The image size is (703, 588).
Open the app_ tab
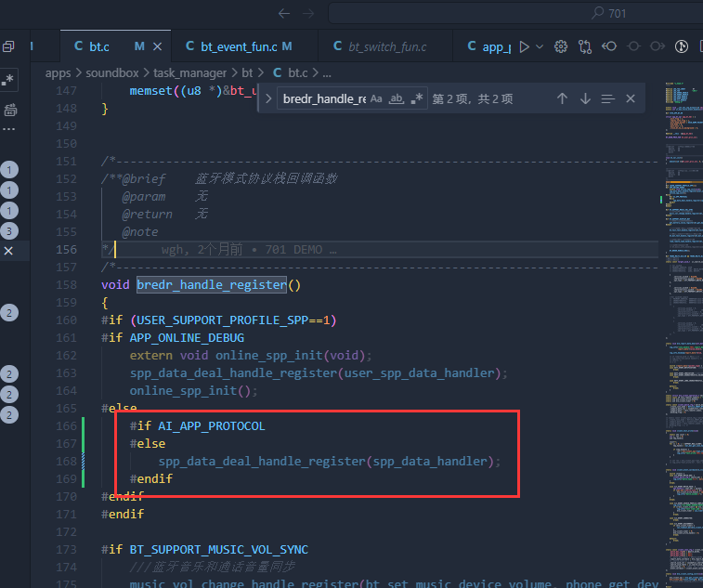[x=488, y=46]
